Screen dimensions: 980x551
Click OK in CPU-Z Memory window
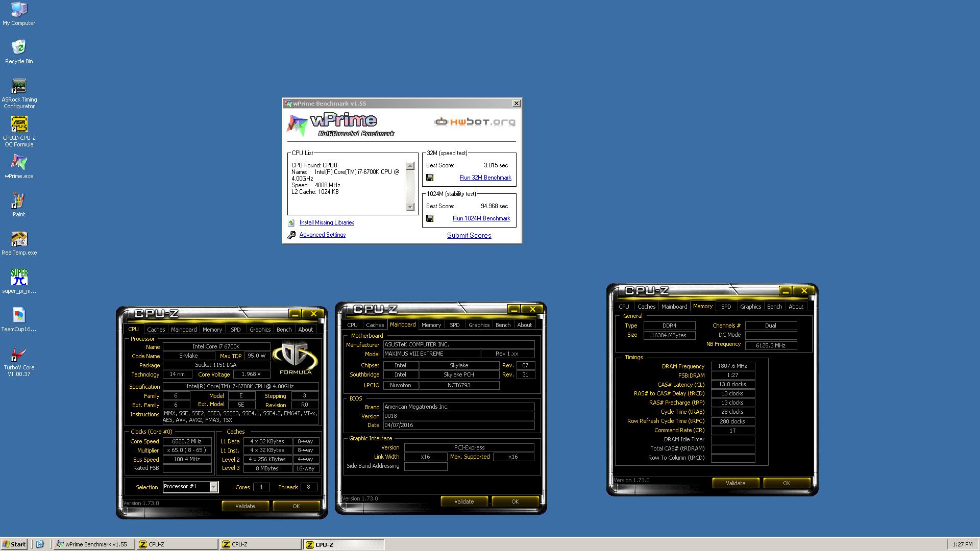(787, 483)
